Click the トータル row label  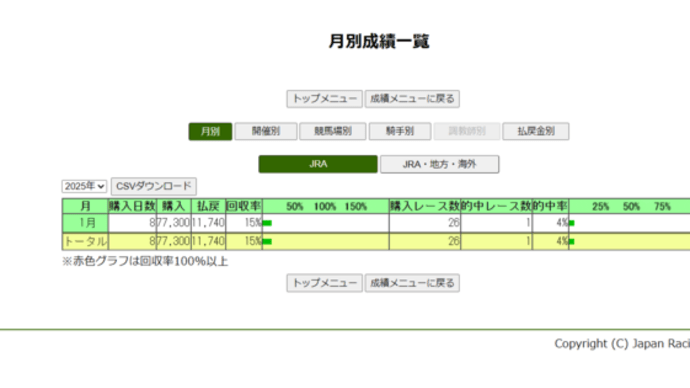click(x=85, y=241)
